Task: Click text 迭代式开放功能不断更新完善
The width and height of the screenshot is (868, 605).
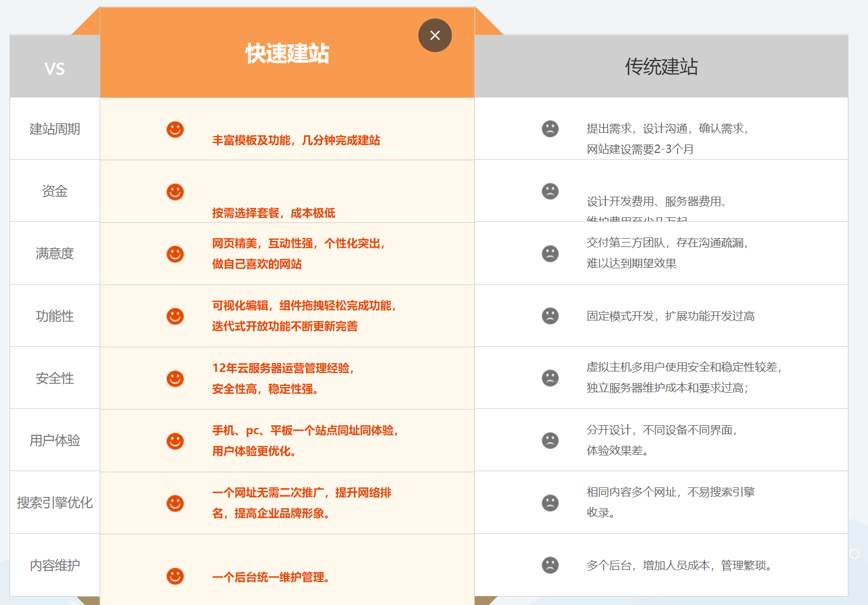Action: [285, 326]
